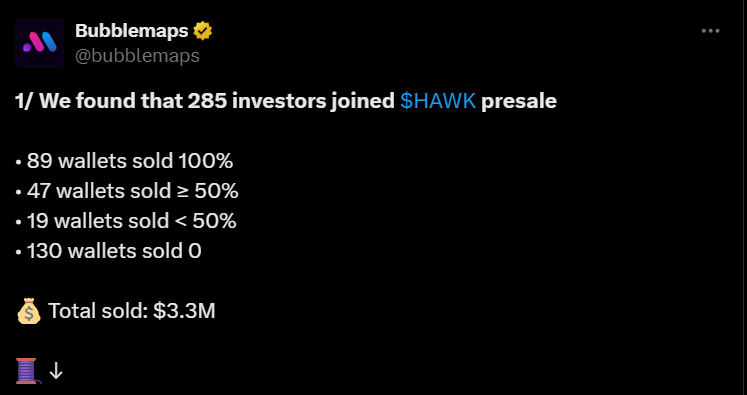This screenshot has width=747, height=395.
Task: Click the "Total sold:" label text
Action: tap(98, 311)
